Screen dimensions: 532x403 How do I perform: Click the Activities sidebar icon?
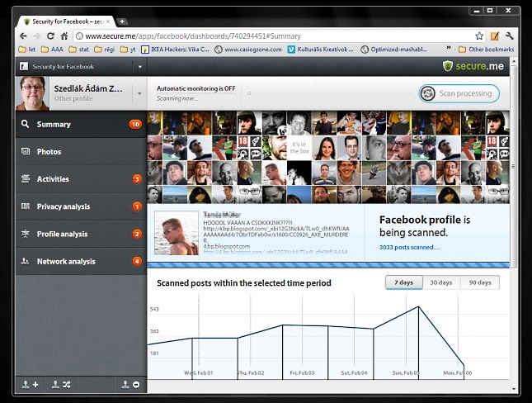point(26,178)
